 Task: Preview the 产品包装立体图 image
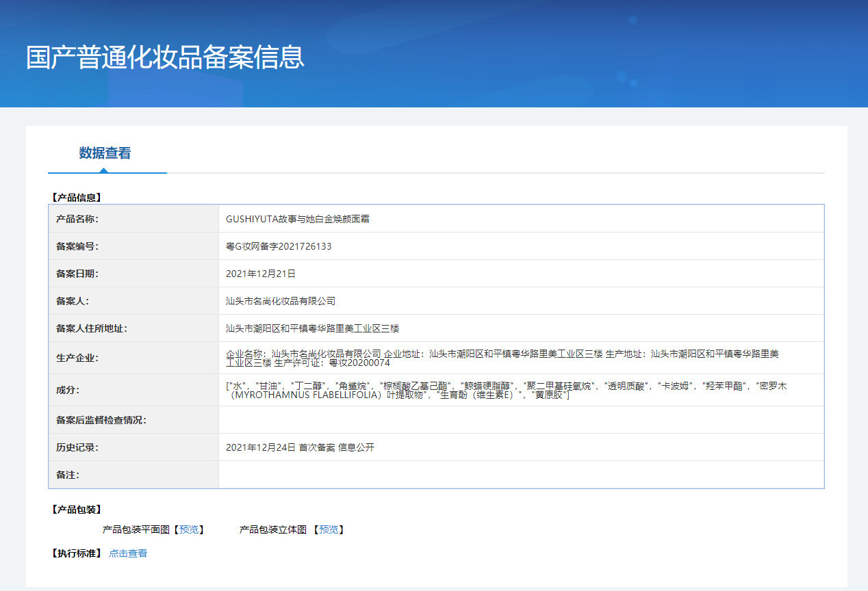pyautogui.click(x=328, y=529)
